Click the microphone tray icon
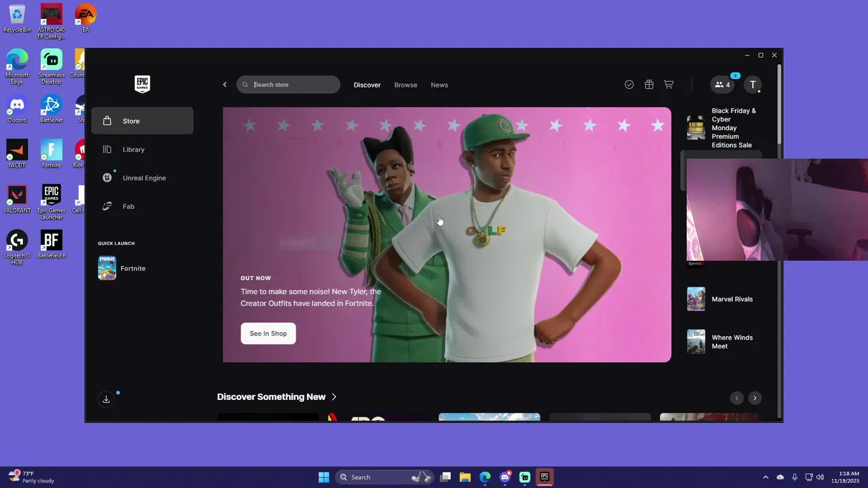Screen dimensions: 868x488 794,477
